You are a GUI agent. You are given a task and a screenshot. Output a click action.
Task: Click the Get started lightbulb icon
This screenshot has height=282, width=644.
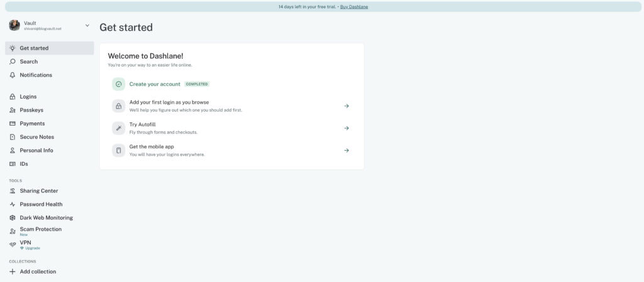pyautogui.click(x=13, y=48)
